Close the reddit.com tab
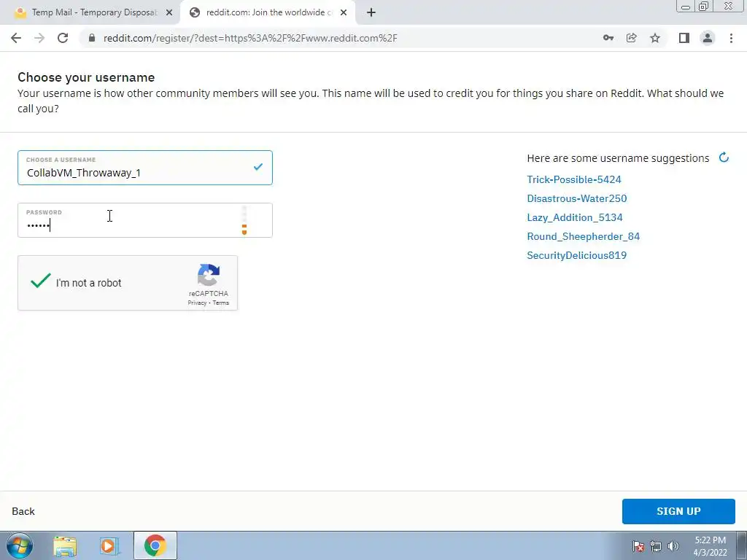Image resolution: width=747 pixels, height=560 pixels. [344, 12]
